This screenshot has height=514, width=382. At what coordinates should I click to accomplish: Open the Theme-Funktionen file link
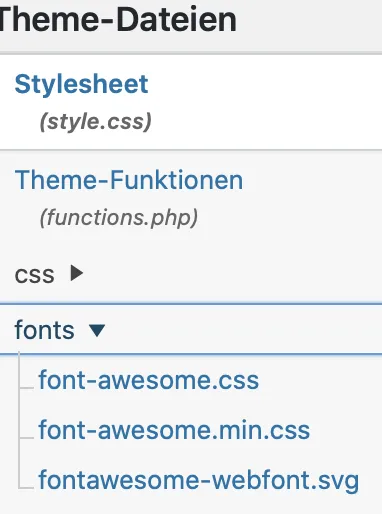point(129,180)
